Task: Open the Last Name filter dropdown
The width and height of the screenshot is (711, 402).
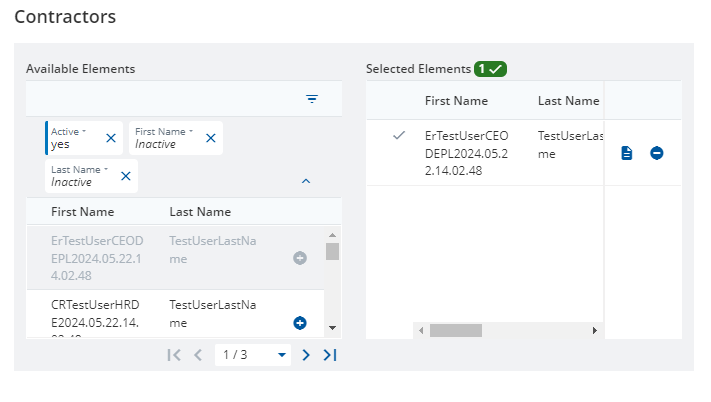Action: coord(79,170)
